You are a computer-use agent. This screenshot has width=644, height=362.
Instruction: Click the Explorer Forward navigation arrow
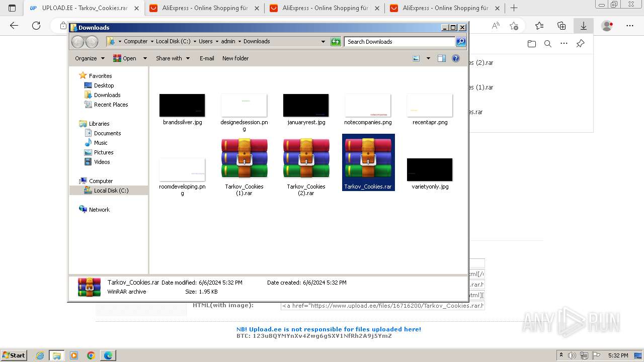(92, 42)
